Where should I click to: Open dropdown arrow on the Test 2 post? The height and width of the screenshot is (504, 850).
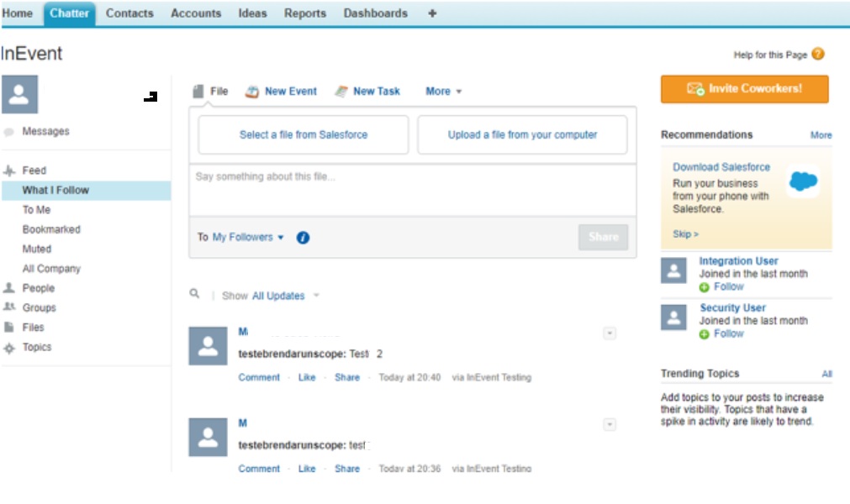[x=610, y=333]
